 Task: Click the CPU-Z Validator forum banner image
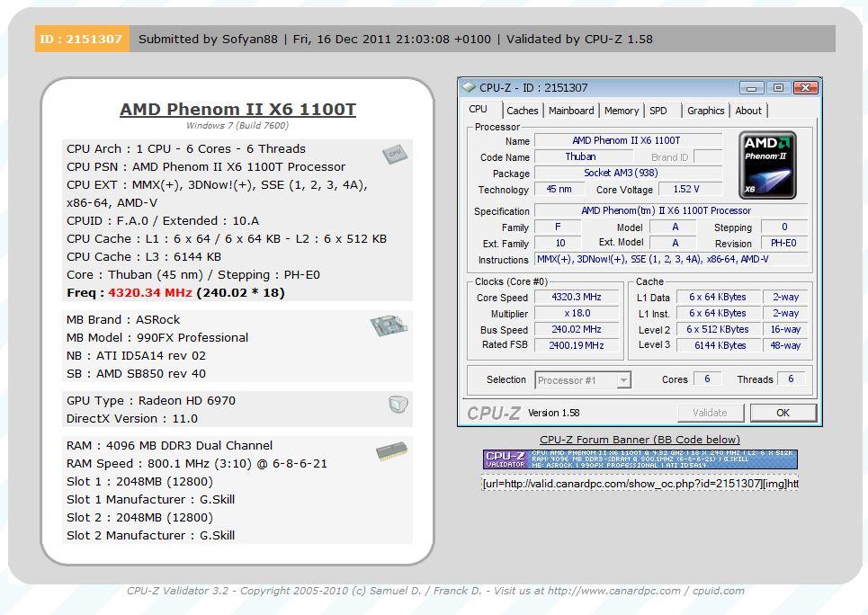point(640,459)
